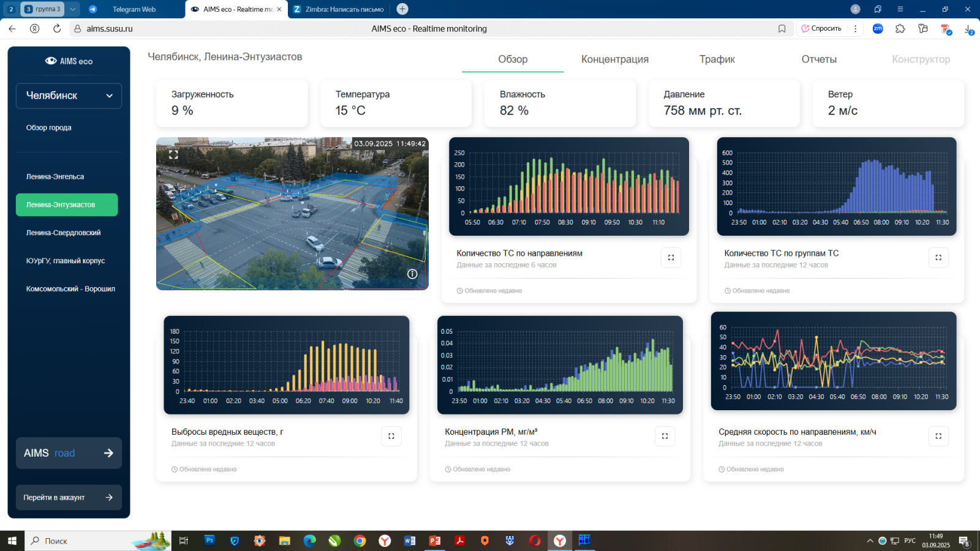980x551 pixels.
Task: Open a new browser tab
Action: (x=402, y=9)
